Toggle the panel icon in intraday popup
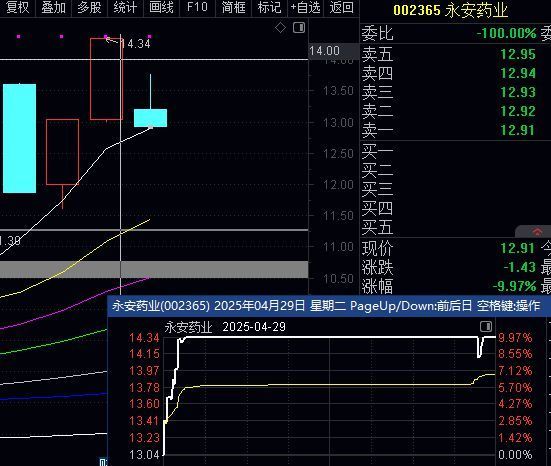This screenshot has width=551, height=466. pyautogui.click(x=486, y=326)
